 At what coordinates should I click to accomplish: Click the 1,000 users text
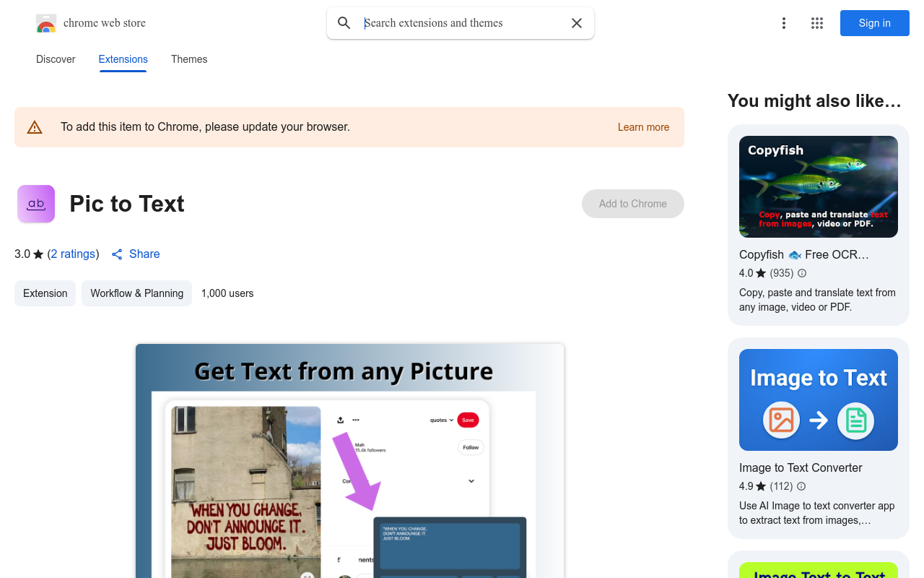[227, 293]
